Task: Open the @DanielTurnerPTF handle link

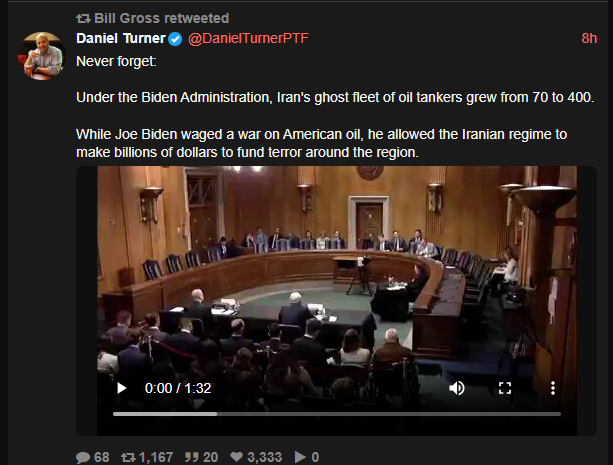Action: (248, 38)
